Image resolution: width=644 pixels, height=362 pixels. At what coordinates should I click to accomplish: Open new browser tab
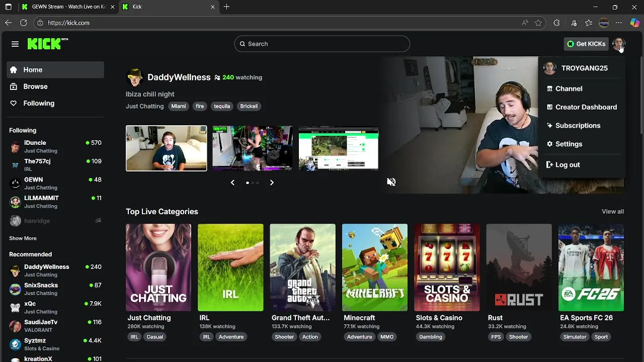pyautogui.click(x=227, y=7)
